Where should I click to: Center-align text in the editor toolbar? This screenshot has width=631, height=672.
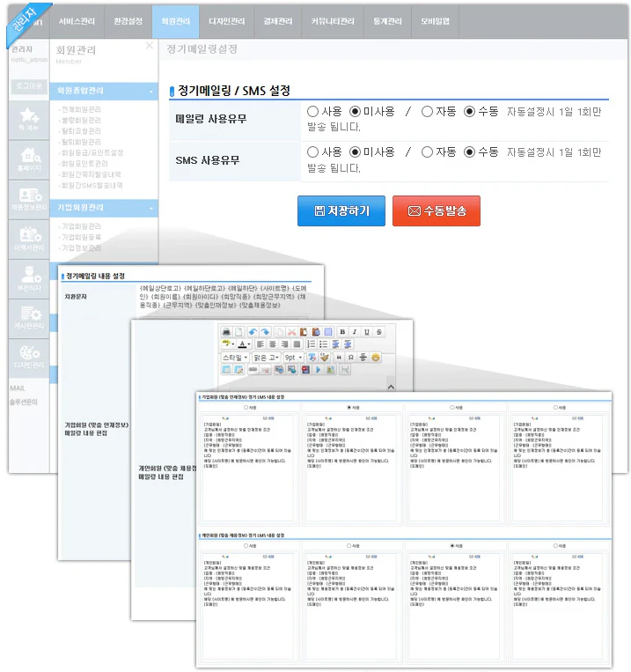[273, 344]
